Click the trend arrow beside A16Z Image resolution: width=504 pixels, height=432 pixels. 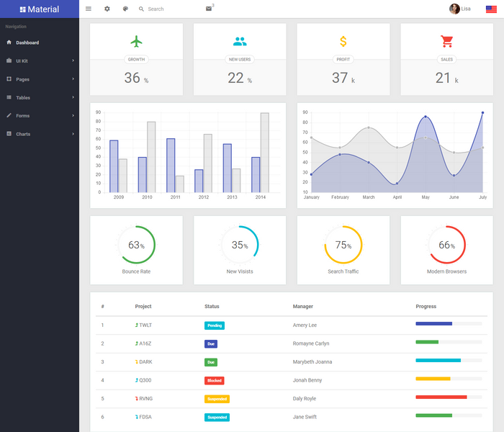click(x=137, y=343)
